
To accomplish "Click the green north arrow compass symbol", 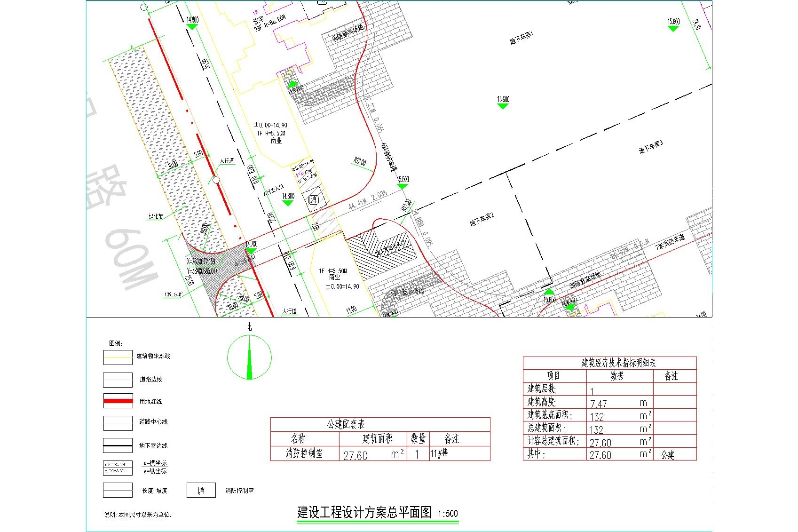I will coord(249,357).
